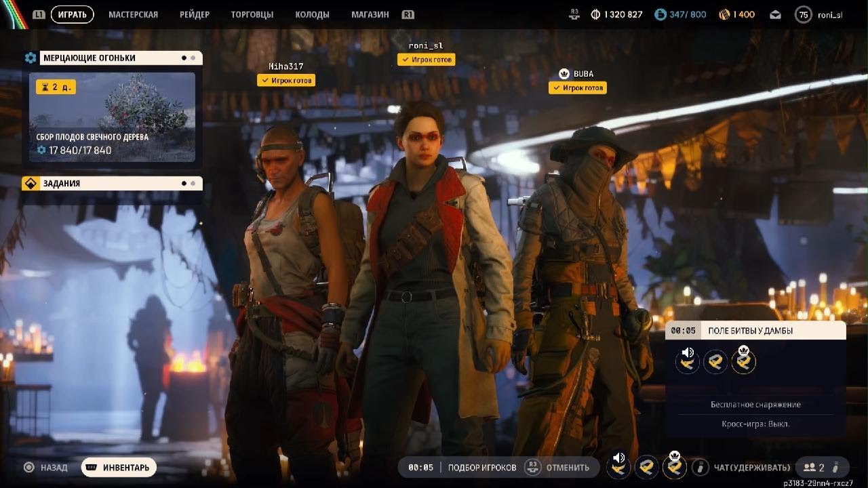Click the BUBA player name
The height and width of the screenshot is (488, 868).
click(583, 74)
